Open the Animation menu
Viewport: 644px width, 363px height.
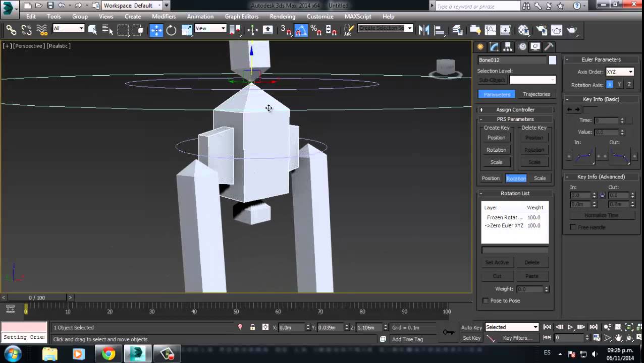tap(200, 17)
